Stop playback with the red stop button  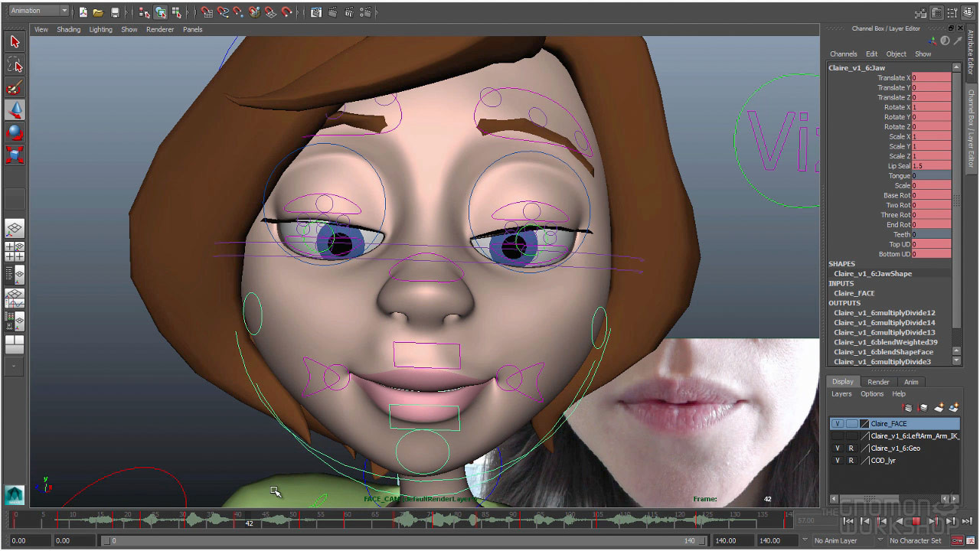[916, 521]
